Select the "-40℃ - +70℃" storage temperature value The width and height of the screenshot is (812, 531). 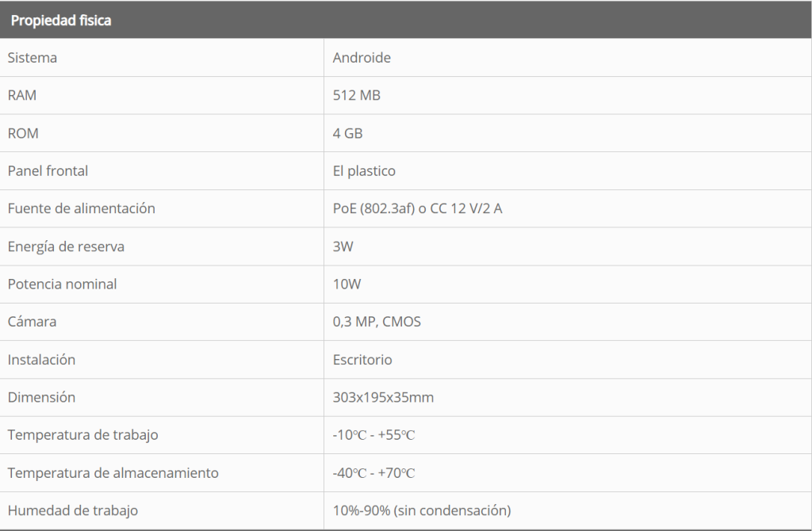[373, 473]
